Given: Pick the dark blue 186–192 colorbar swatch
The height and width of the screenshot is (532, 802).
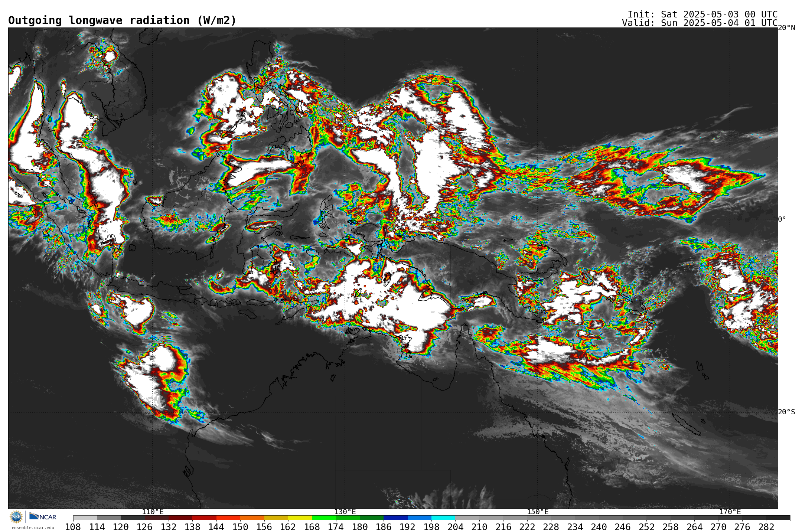Looking at the screenshot, I should click(x=395, y=518).
